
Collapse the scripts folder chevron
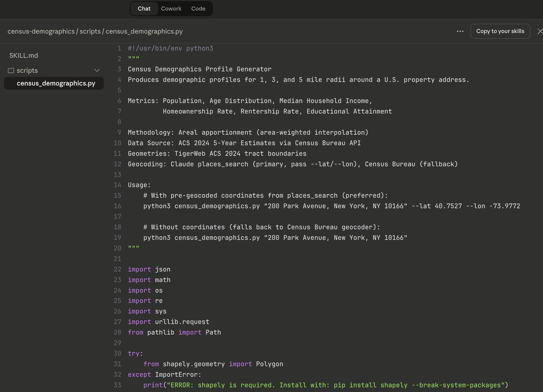click(97, 71)
